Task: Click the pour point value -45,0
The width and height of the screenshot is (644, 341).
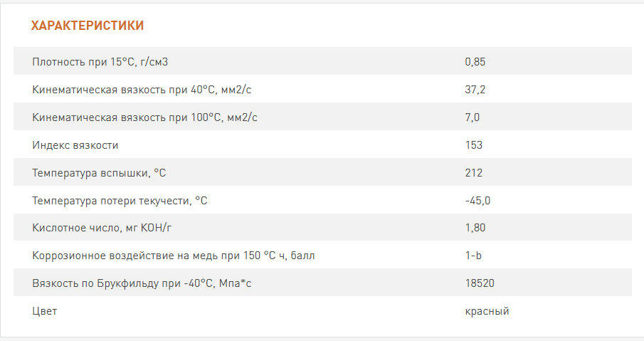Action: click(477, 201)
